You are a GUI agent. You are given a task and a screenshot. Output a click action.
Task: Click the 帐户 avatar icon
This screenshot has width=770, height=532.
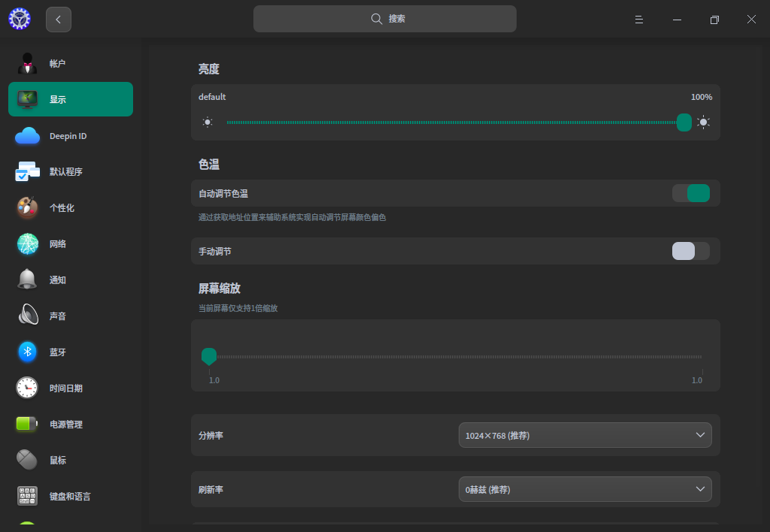coord(28,63)
